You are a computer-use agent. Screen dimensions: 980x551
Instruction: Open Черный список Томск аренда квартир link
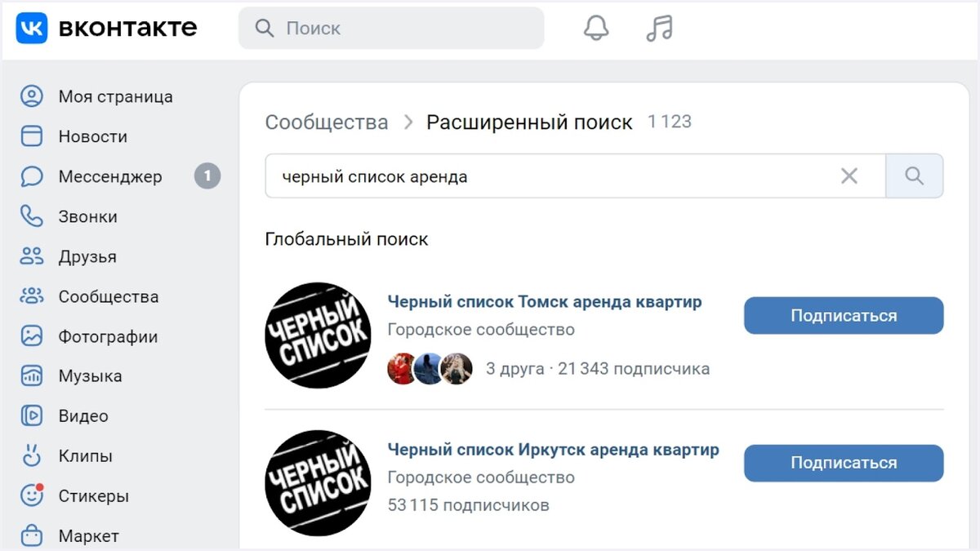545,302
